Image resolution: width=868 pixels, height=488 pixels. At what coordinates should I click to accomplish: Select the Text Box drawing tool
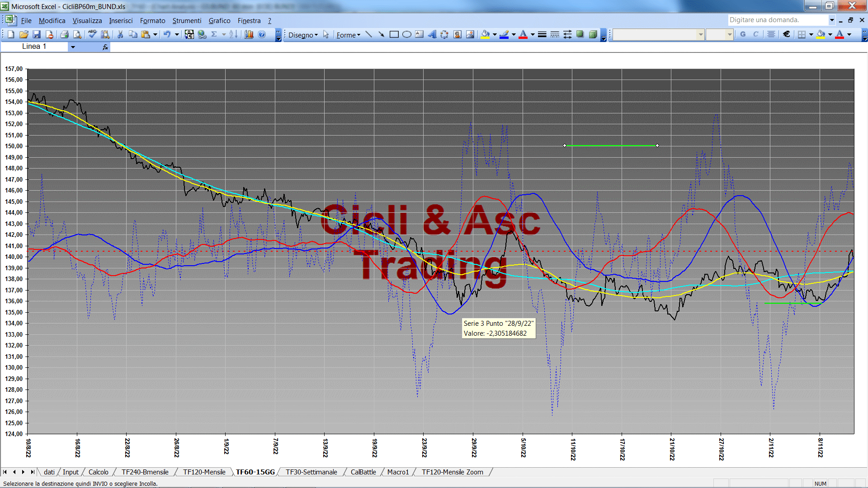coord(419,35)
